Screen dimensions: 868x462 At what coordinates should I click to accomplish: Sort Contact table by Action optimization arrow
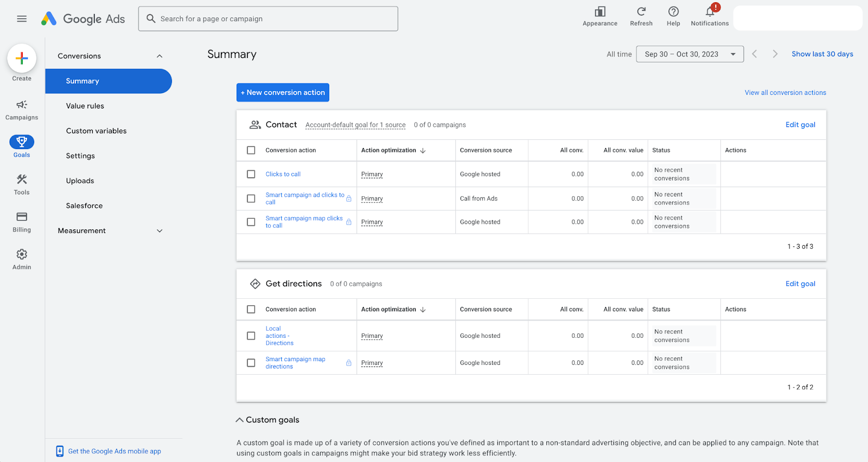(x=423, y=151)
